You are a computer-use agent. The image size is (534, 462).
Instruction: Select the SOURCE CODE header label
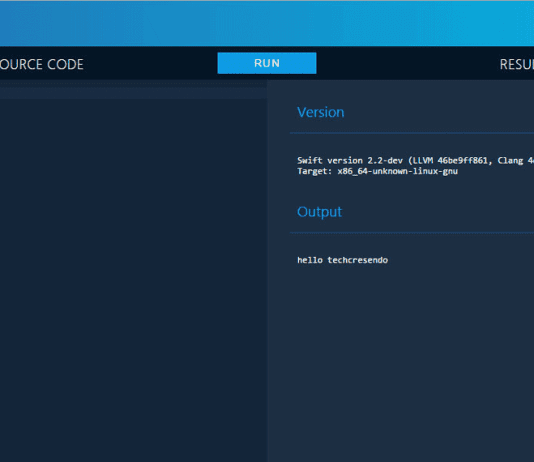coord(42,64)
